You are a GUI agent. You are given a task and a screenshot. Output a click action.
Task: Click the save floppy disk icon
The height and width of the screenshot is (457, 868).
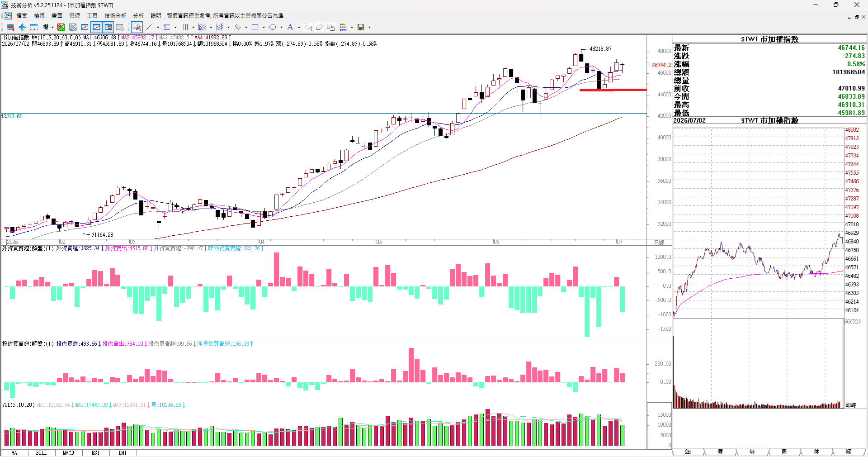(x=361, y=27)
